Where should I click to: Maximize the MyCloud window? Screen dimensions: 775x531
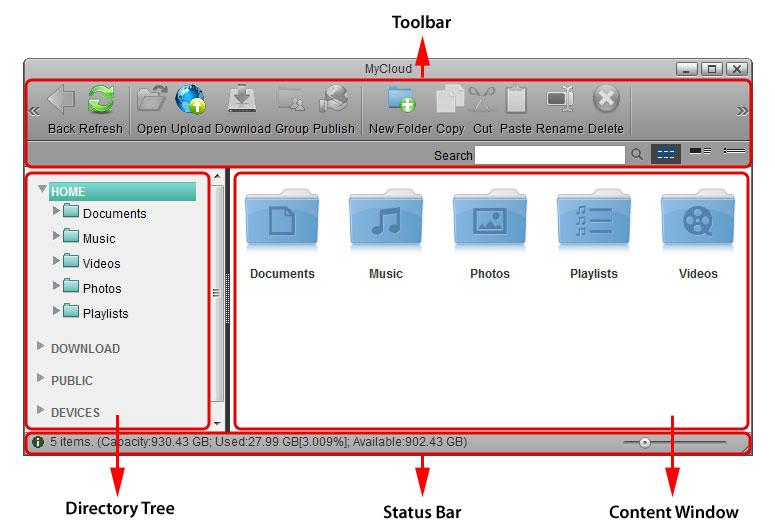pyautogui.click(x=712, y=69)
